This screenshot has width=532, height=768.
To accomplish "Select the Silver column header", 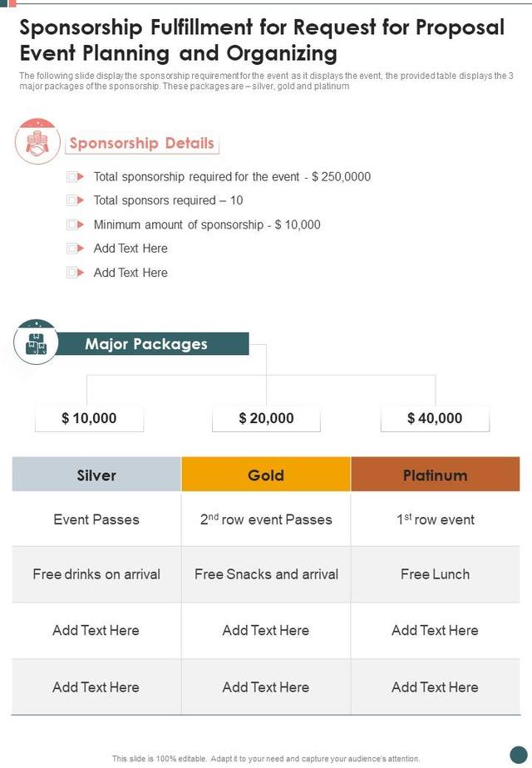I will 96,475.
